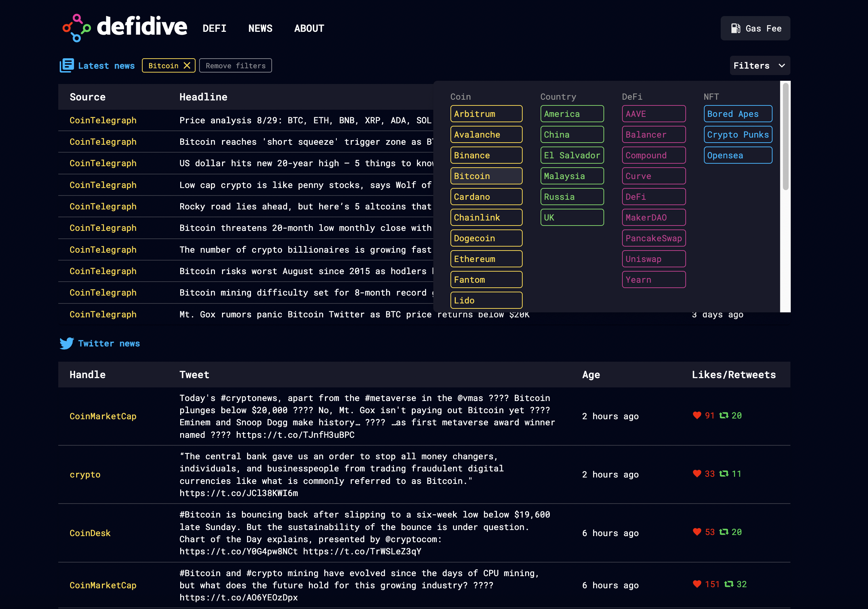The image size is (868, 609).
Task: Toggle the Ethereum coin filter
Action: (486, 259)
